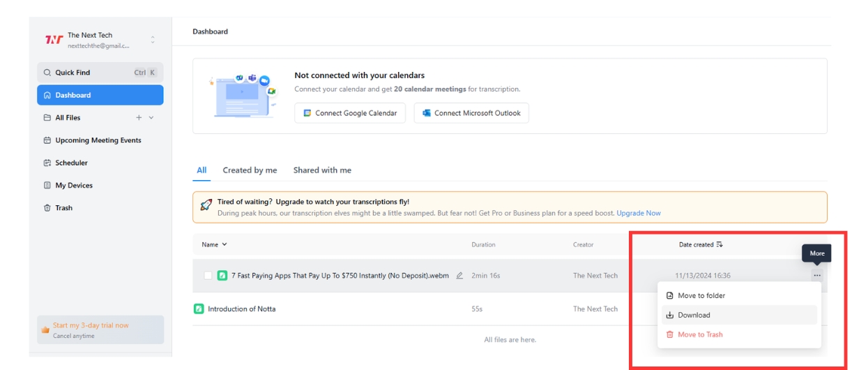Click Start my 3-day trial now
This screenshot has height=370, width=868.
pyautogui.click(x=100, y=330)
